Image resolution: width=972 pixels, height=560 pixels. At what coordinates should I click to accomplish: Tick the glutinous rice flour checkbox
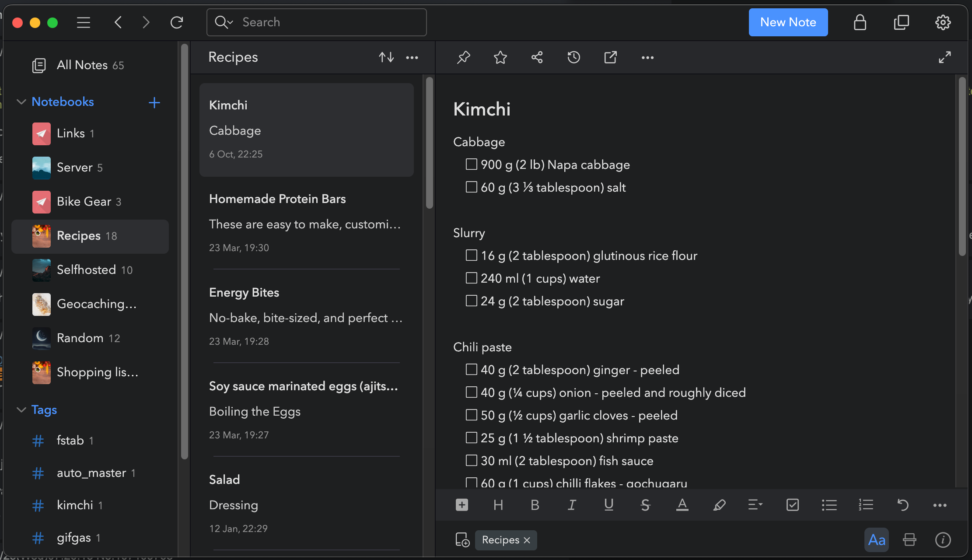click(471, 255)
